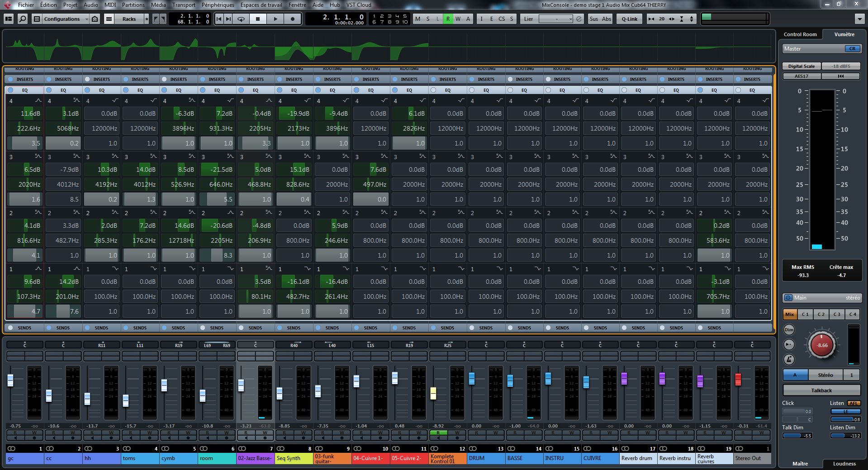The width and height of the screenshot is (868, 470).
Task: Open the Lier link group dropdown
Action: [x=556, y=19]
